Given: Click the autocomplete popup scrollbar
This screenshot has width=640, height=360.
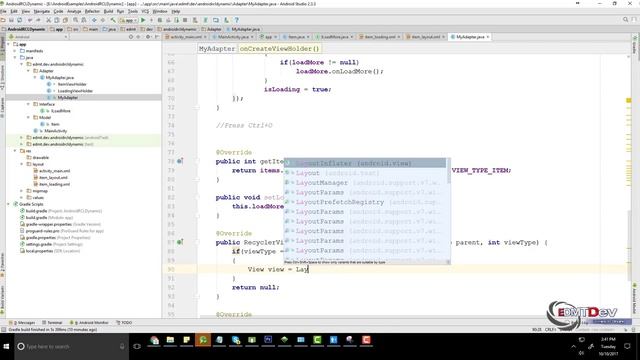Looking at the screenshot, I should (x=449, y=171).
